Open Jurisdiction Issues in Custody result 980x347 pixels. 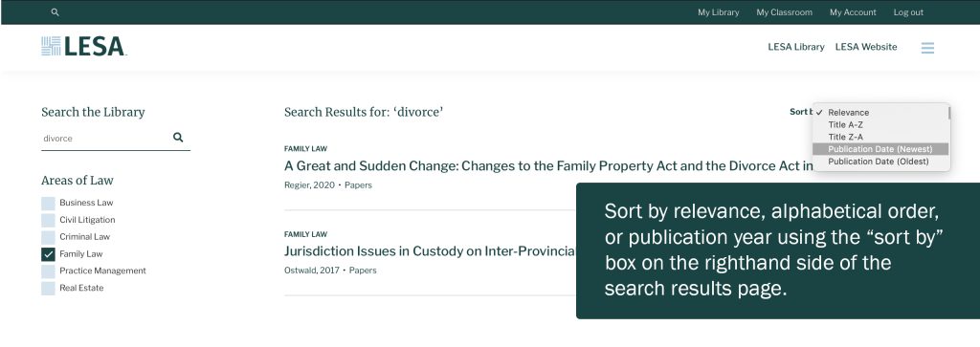(x=430, y=250)
